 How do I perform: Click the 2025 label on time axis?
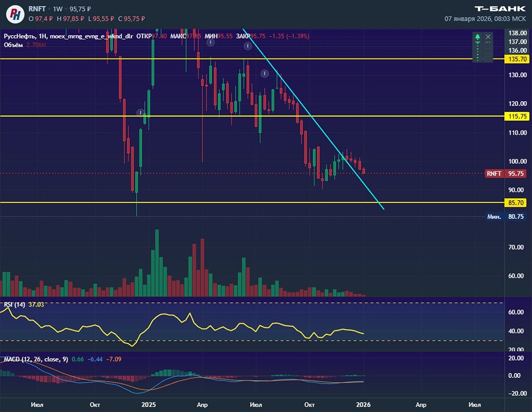tap(148, 405)
